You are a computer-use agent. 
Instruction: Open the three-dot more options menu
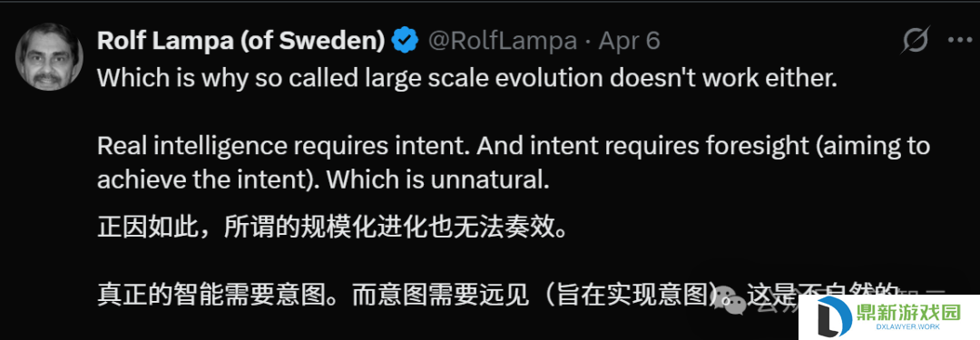tap(959, 41)
